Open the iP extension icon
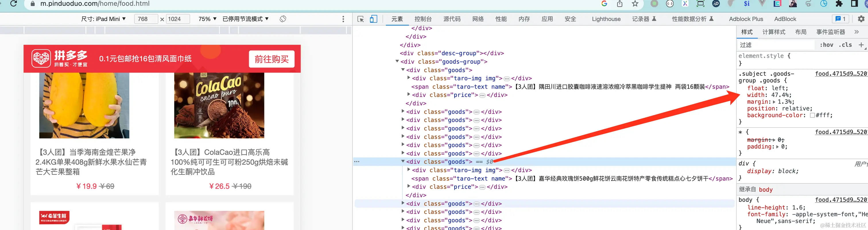 tap(716, 4)
